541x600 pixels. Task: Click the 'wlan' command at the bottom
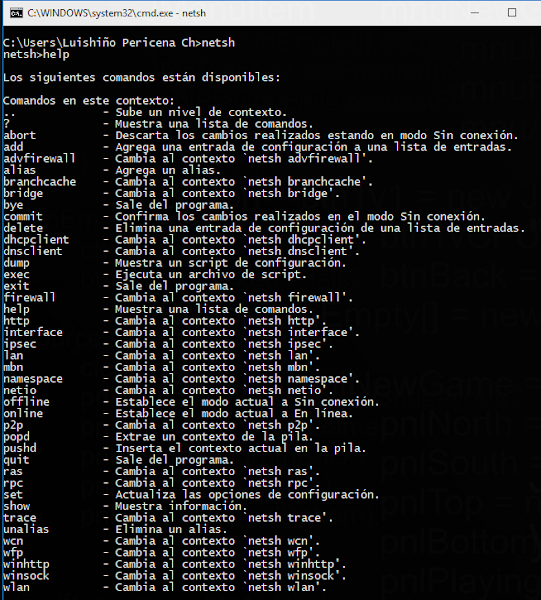coord(16,587)
